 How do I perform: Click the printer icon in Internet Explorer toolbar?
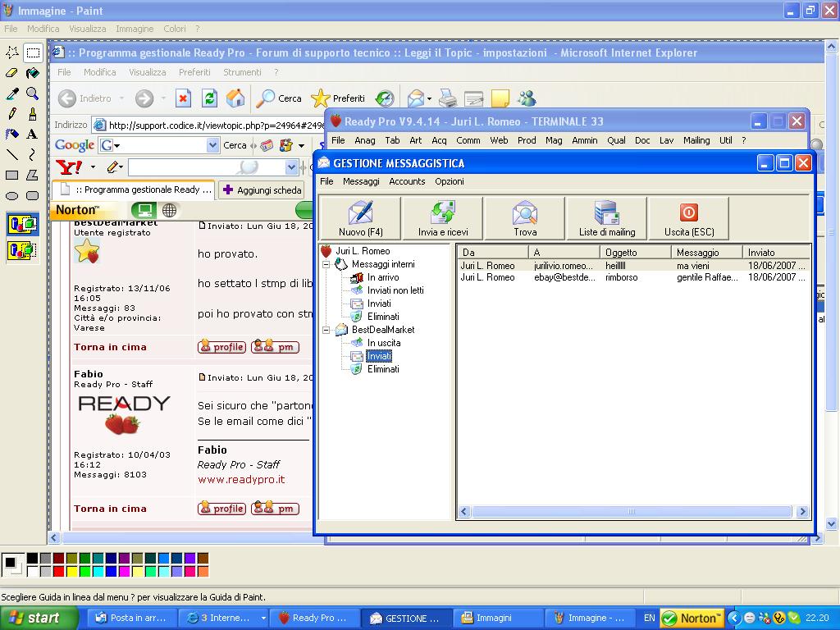[447, 98]
